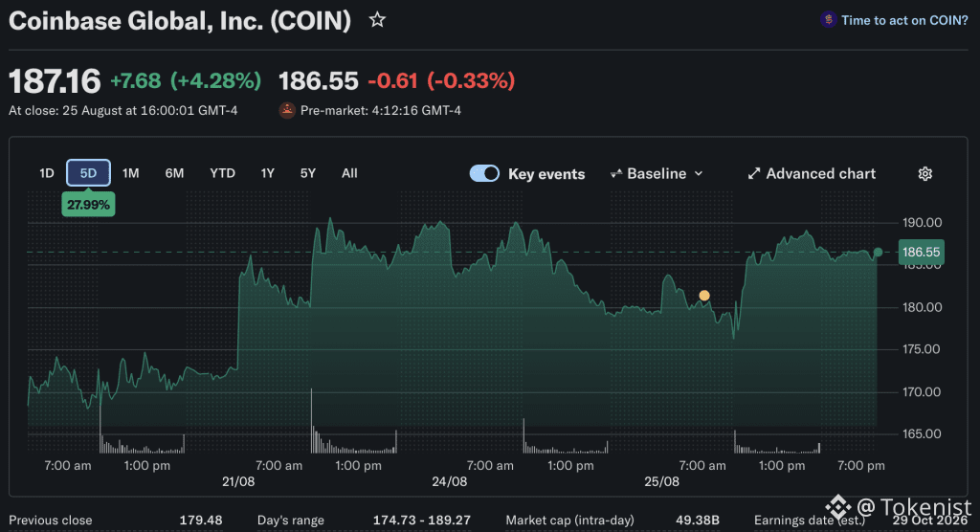Click the Advanced chart expand arrow icon
Screen dimensions: 980x532
(754, 174)
